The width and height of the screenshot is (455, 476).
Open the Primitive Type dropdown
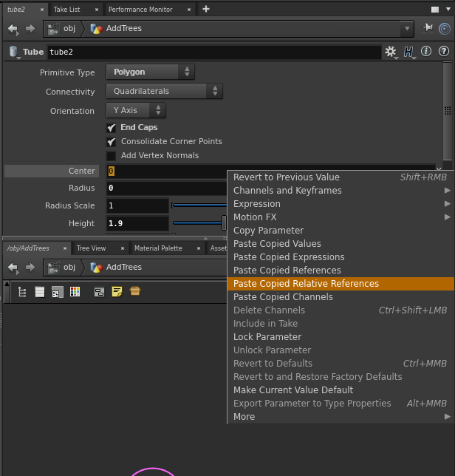(x=150, y=72)
